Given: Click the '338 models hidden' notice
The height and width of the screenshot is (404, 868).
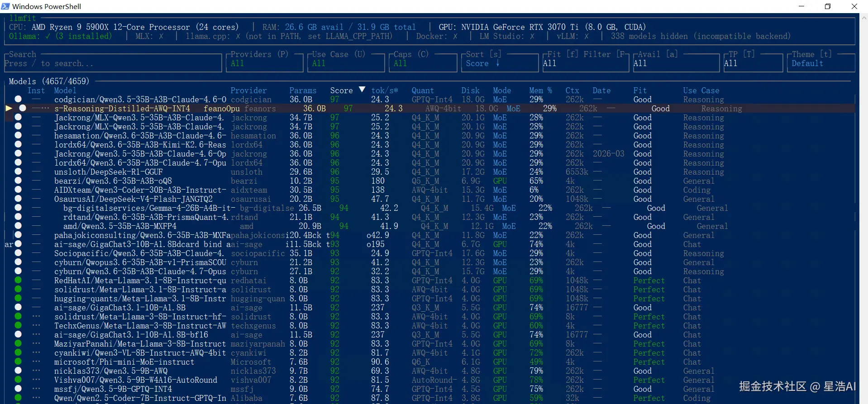Looking at the screenshot, I should pyautogui.click(x=701, y=36).
